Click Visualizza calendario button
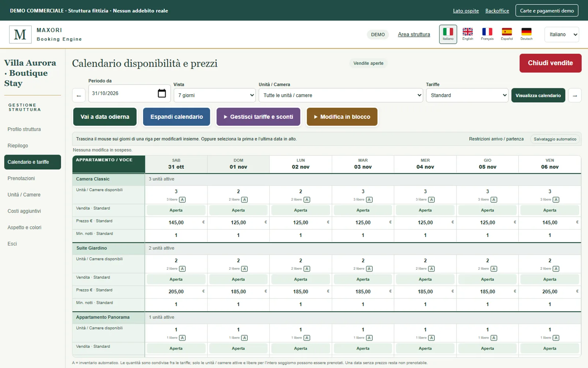The width and height of the screenshot is (588, 368). (538, 95)
